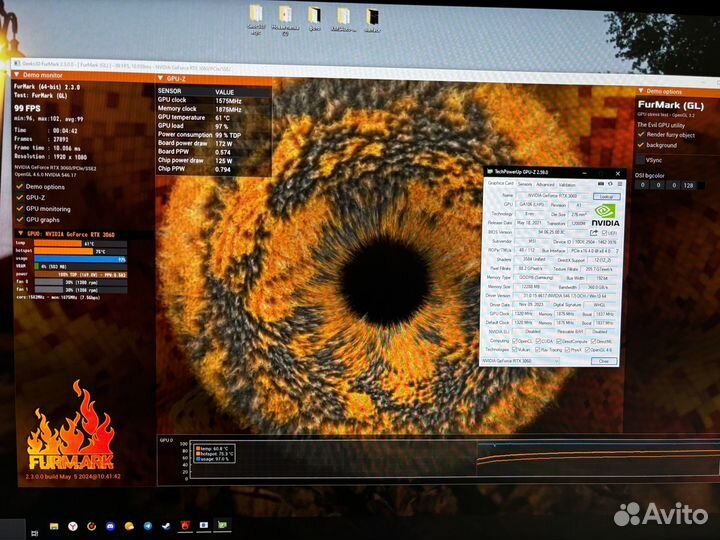720x540 pixels.
Task: Toggle the UEFI checkbox in GPU-Z
Action: pyautogui.click(x=605, y=233)
